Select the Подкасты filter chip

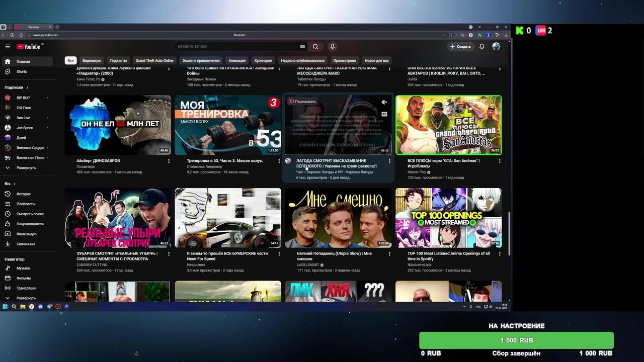tap(118, 60)
